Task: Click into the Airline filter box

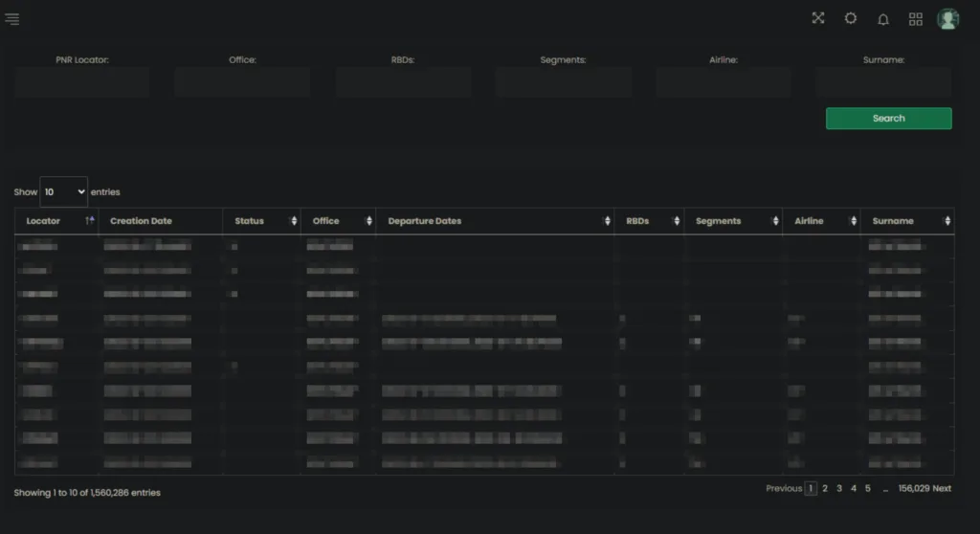Action: point(724,82)
